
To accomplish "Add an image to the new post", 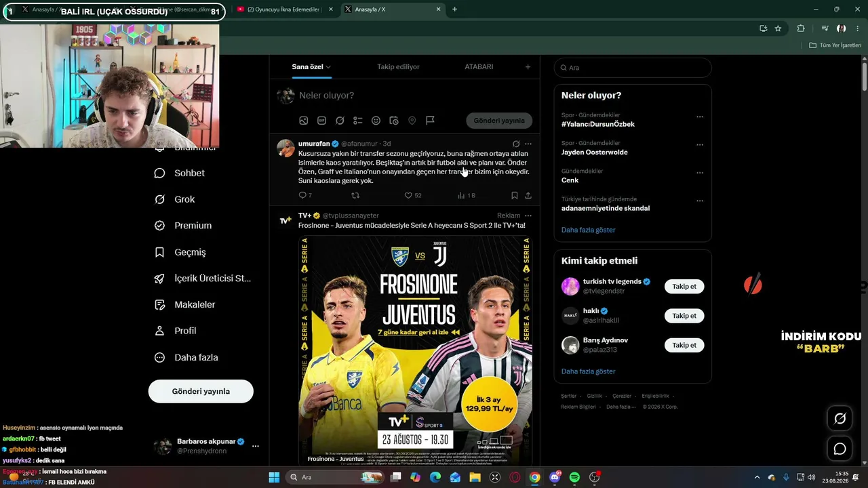I will (304, 121).
